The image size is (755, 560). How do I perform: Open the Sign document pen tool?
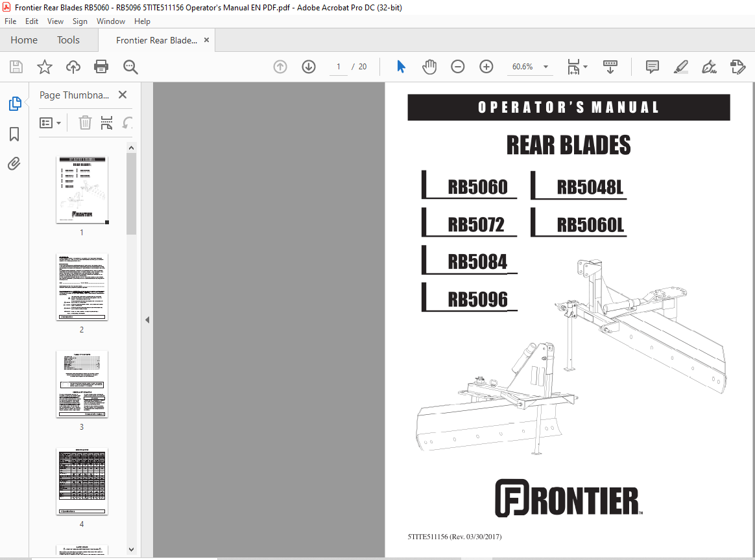pos(709,66)
